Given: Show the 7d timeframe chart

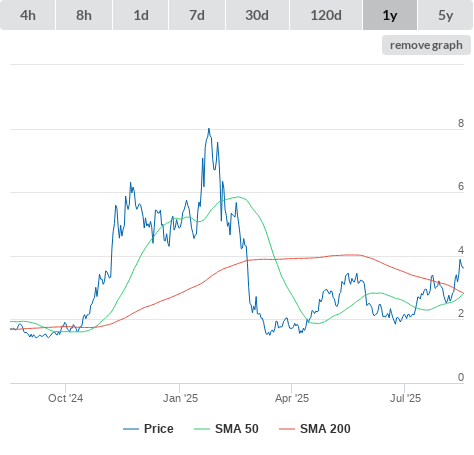Looking at the screenshot, I should pos(197,15).
